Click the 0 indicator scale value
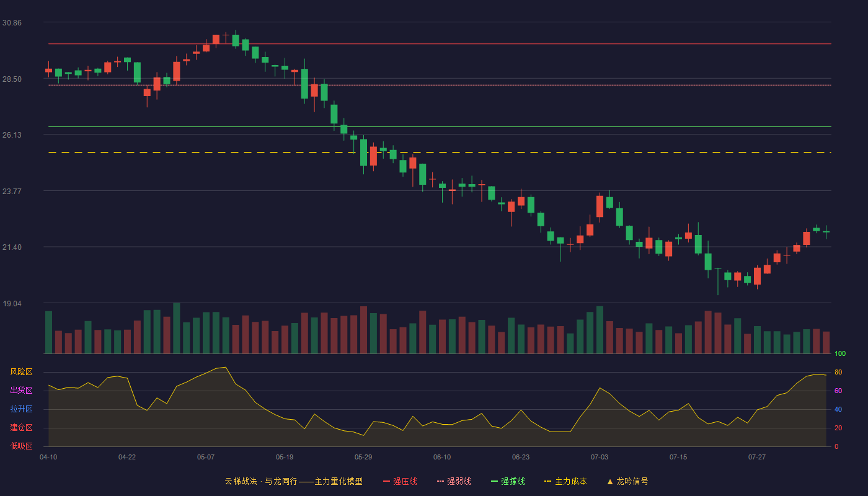 [836, 446]
